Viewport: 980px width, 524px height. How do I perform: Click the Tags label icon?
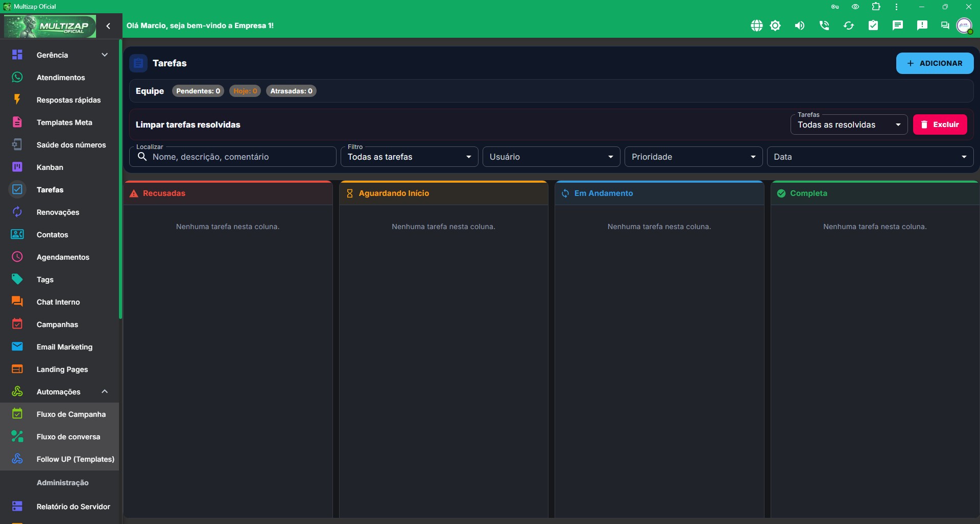(x=17, y=280)
